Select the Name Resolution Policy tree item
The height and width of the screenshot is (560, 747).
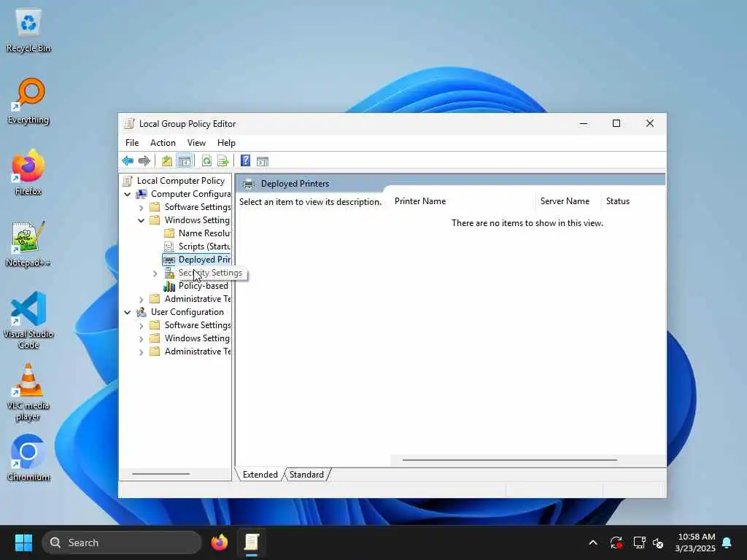(204, 233)
